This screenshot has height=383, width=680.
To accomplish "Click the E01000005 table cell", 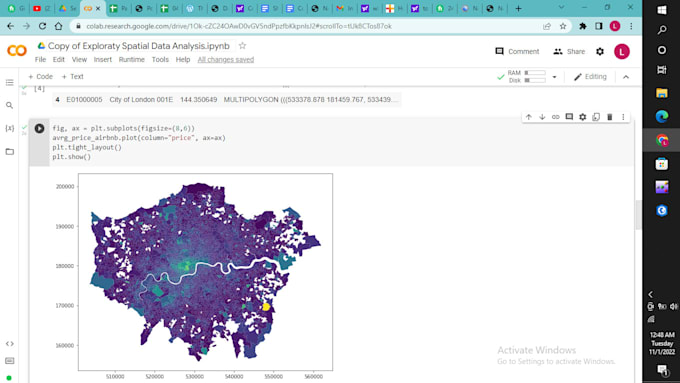I will click(x=85, y=99).
